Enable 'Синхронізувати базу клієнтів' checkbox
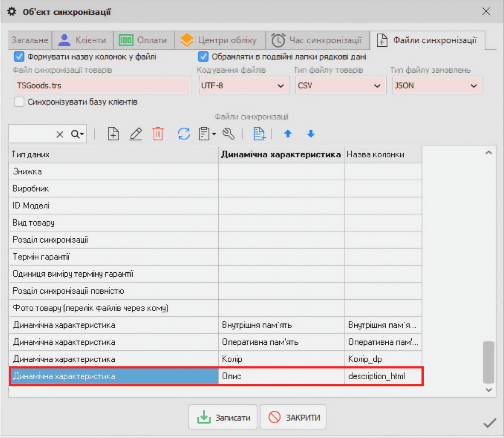The width and height of the screenshot is (504, 438). pos(19,102)
